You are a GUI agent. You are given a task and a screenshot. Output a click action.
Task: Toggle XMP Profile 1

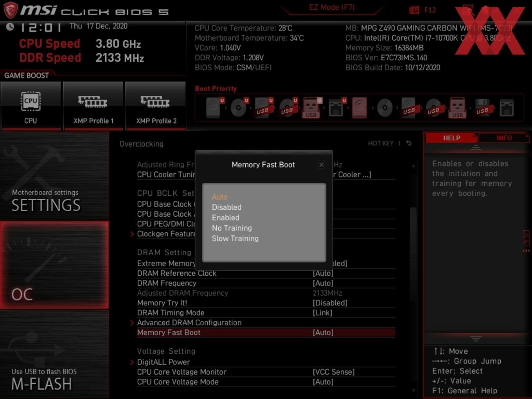pyautogui.click(x=93, y=106)
